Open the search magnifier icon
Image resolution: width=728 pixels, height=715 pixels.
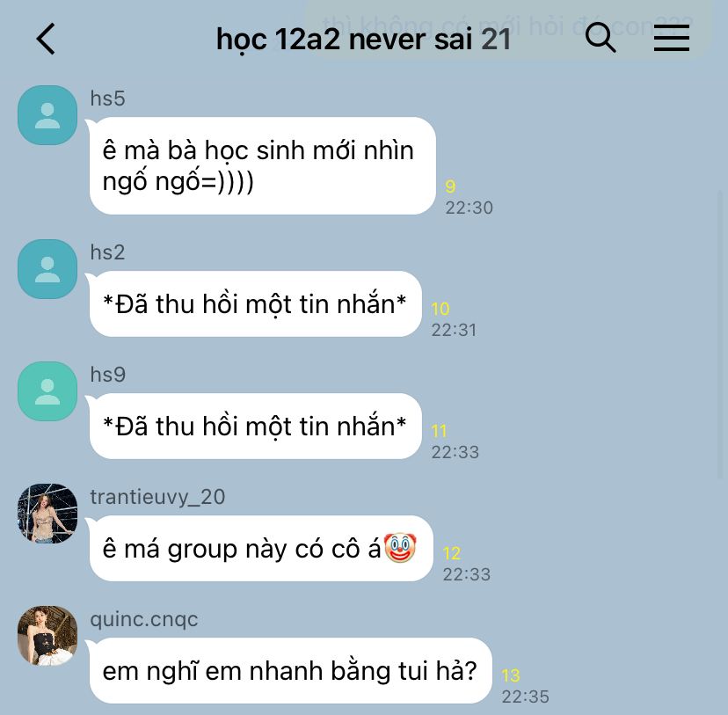[601, 37]
